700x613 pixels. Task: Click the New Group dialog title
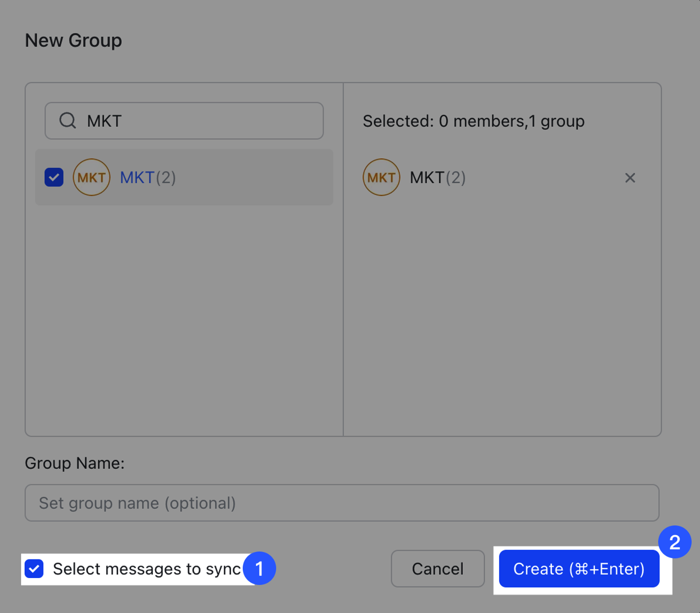pyautogui.click(x=73, y=40)
